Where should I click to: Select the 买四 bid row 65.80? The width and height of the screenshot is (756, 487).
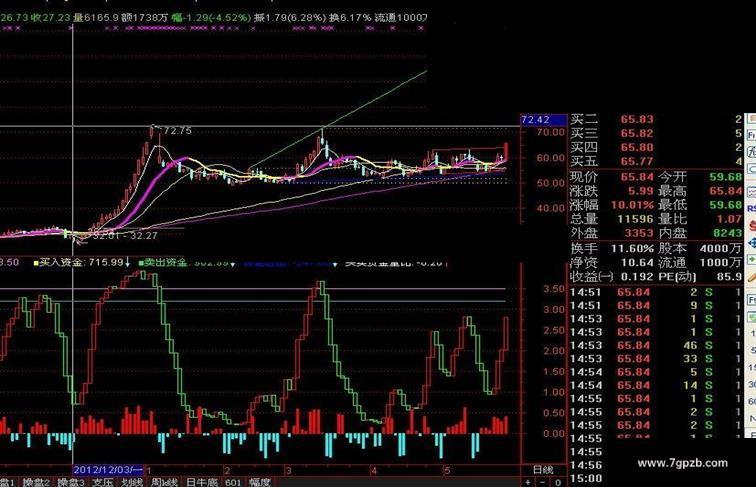656,147
